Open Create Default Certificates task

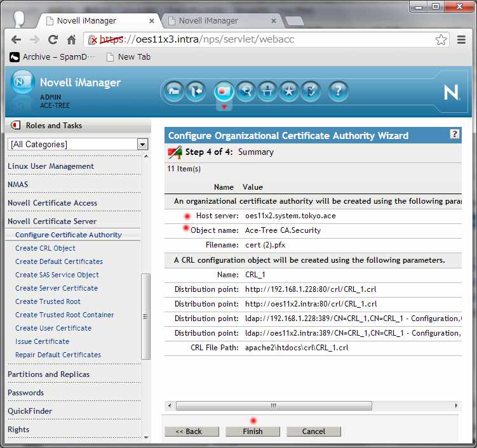point(59,261)
